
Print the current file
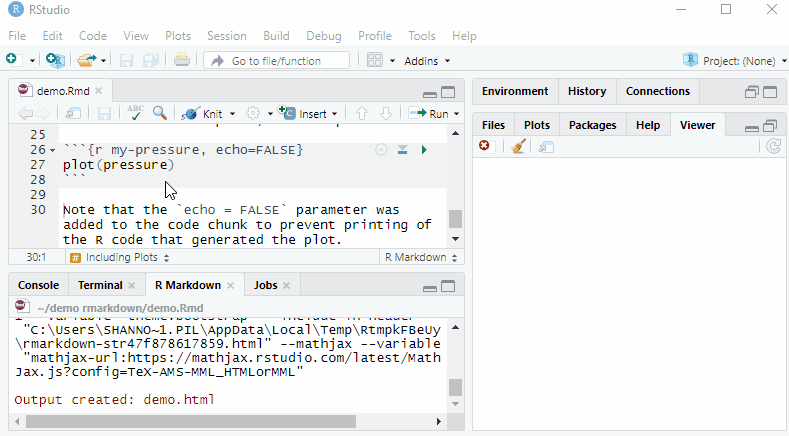(x=182, y=60)
